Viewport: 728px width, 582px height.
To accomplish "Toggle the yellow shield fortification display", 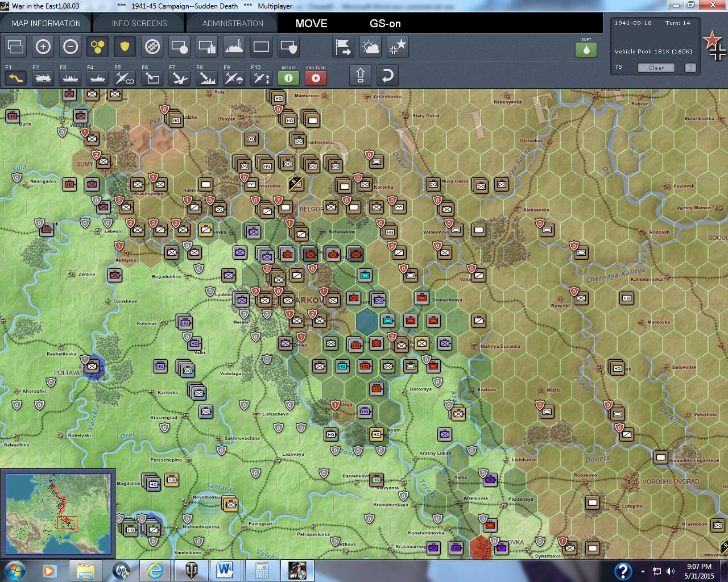I will click(x=125, y=47).
